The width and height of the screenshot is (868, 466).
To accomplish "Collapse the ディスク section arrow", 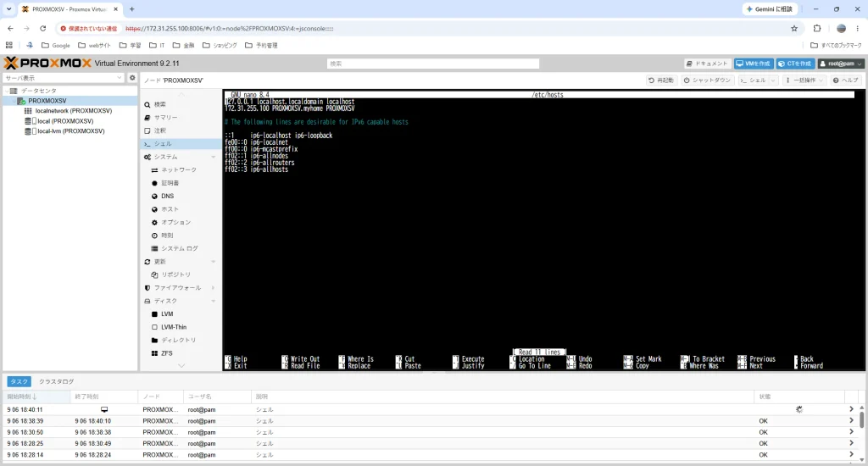I will click(x=213, y=301).
